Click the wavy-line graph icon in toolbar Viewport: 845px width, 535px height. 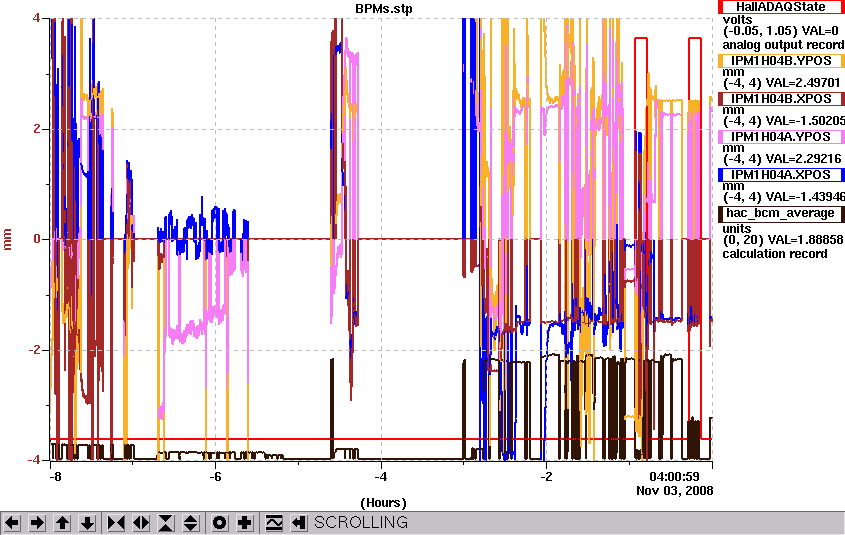click(x=274, y=523)
